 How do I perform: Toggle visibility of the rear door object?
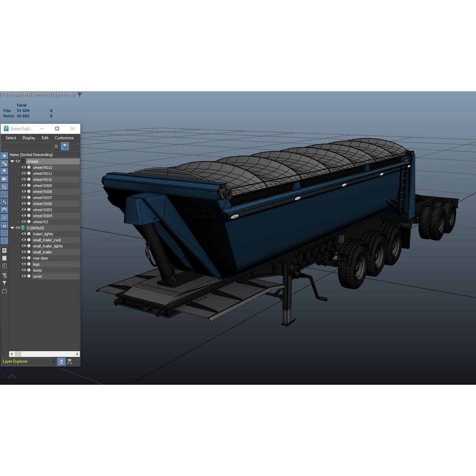coord(24,258)
